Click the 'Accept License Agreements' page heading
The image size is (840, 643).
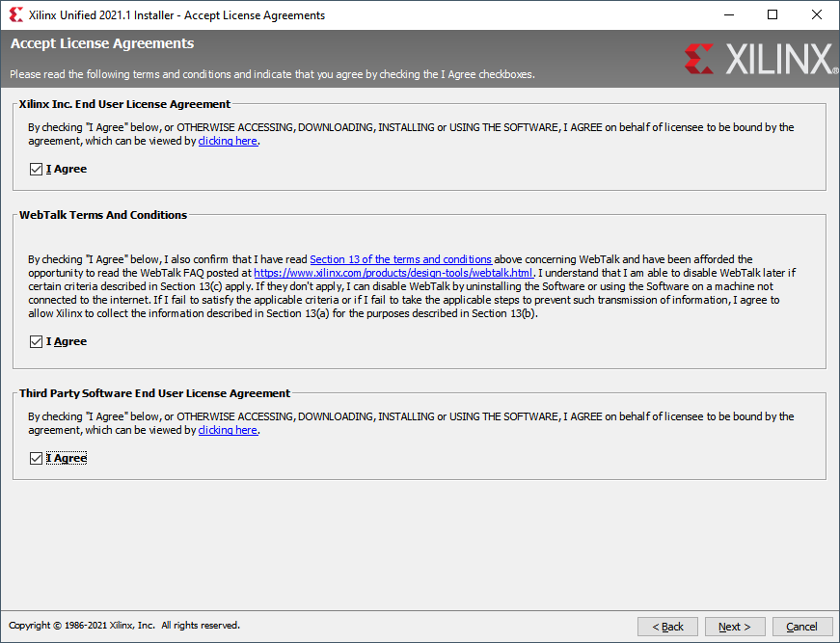tap(102, 44)
